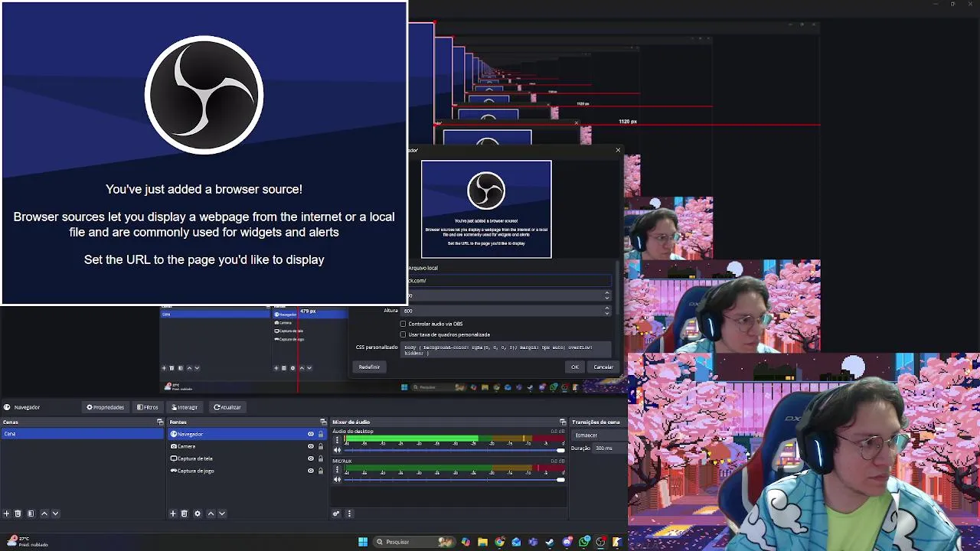Move source down in Fontes panel

(222, 514)
